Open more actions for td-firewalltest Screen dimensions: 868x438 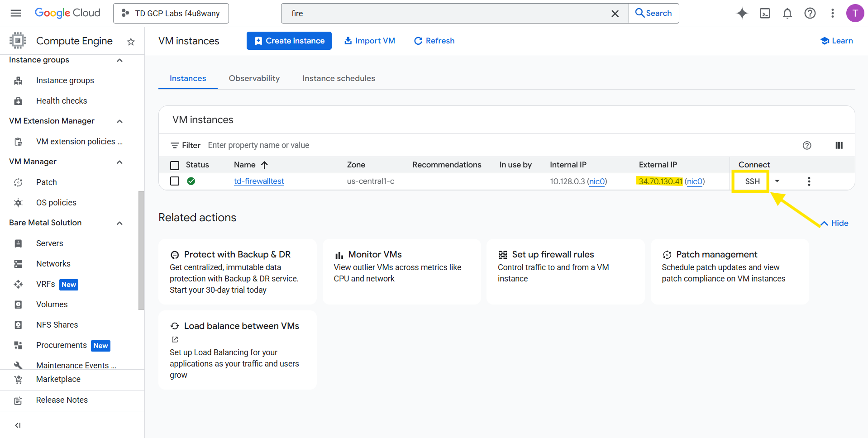point(809,181)
